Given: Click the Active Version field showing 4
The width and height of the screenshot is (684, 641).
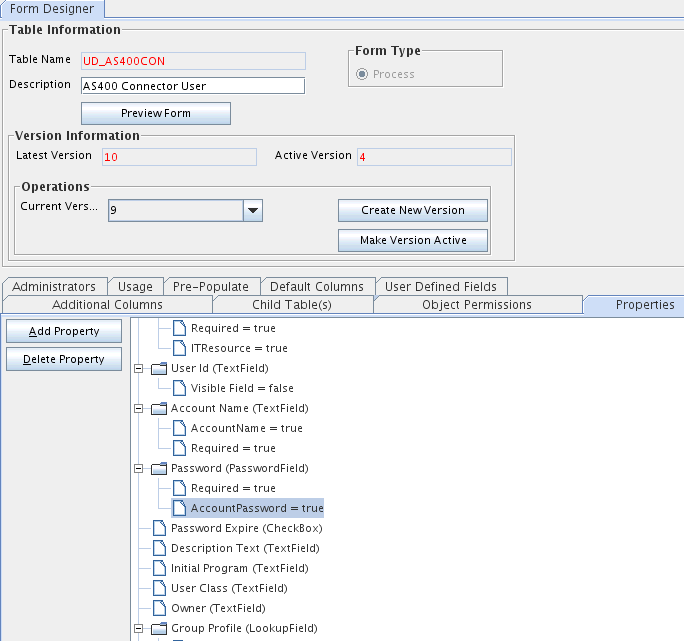Looking at the screenshot, I should pyautogui.click(x=434, y=157).
